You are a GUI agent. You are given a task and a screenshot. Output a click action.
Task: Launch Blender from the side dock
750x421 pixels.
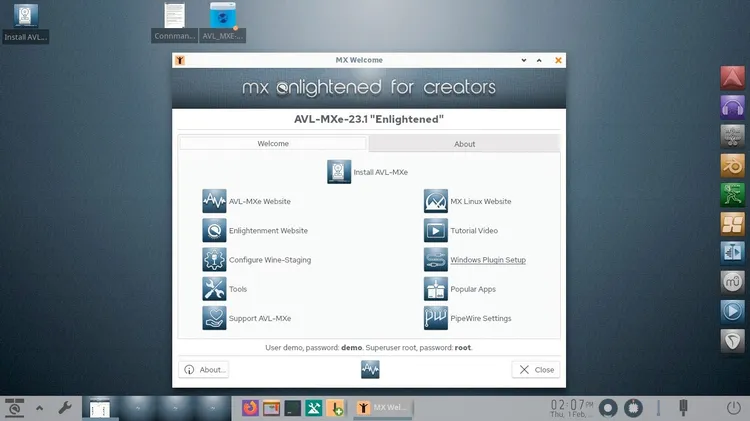[732, 166]
